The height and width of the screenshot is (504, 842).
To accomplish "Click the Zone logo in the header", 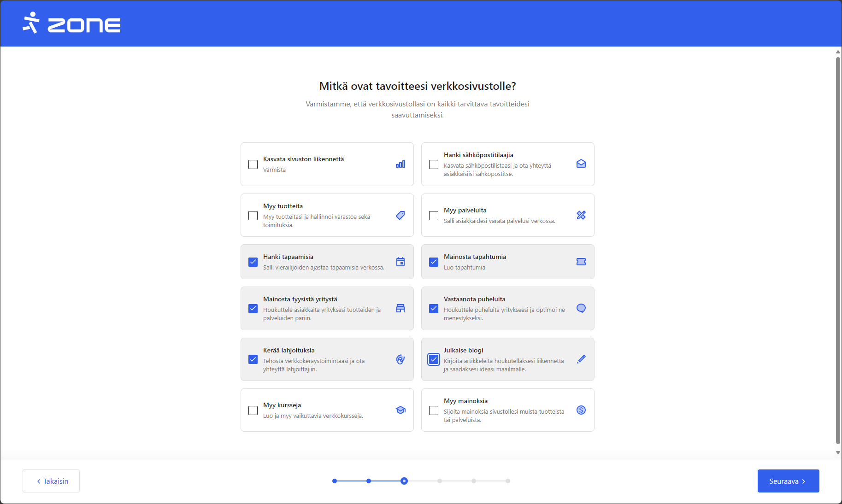I will [72, 23].
